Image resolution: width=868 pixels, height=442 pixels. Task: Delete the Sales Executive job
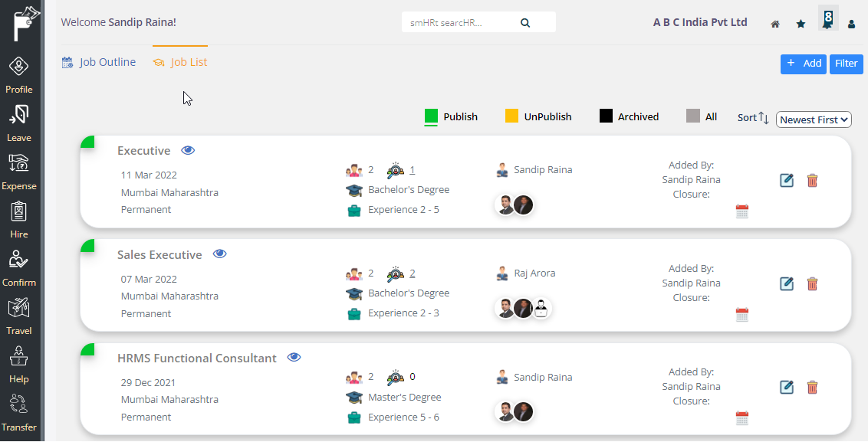(812, 283)
